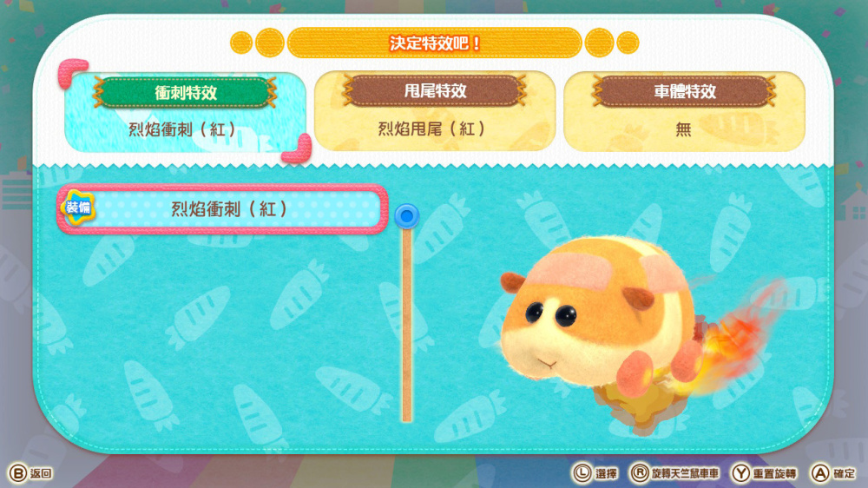Screen dimensions: 868x488
Task: Click the 裝備 equipped star badge
Action: pyautogui.click(x=77, y=208)
